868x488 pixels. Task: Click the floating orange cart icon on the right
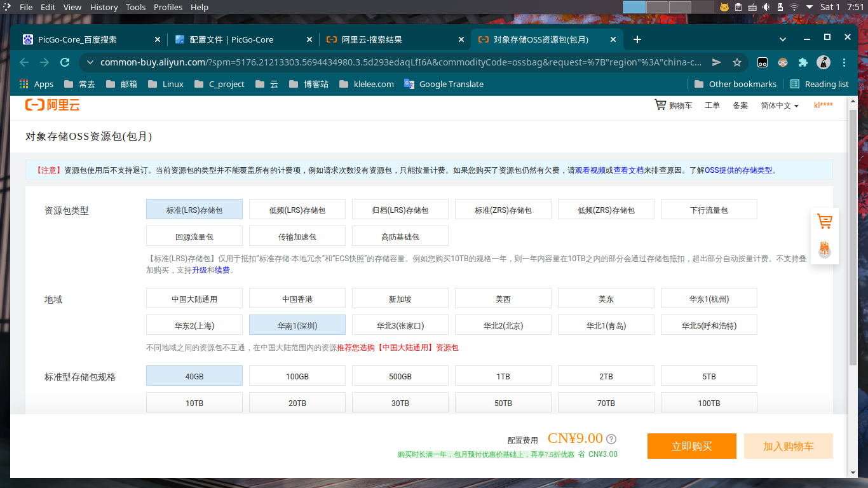point(825,222)
